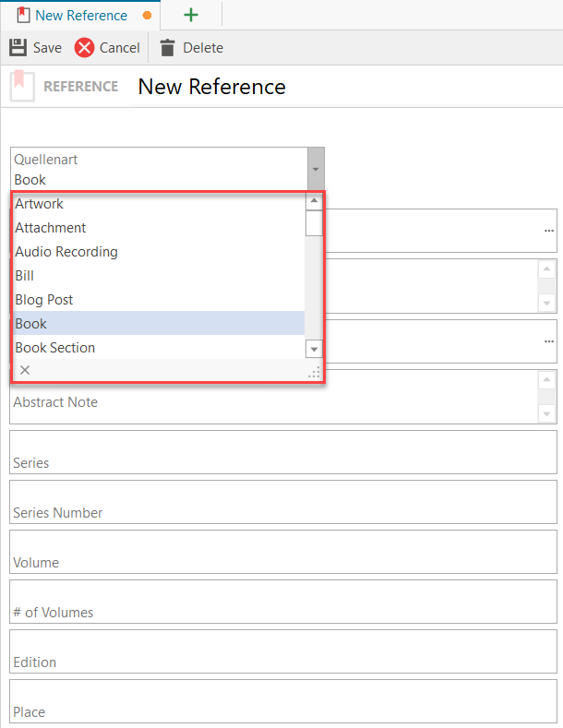Choose Blog Post source type

[44, 300]
